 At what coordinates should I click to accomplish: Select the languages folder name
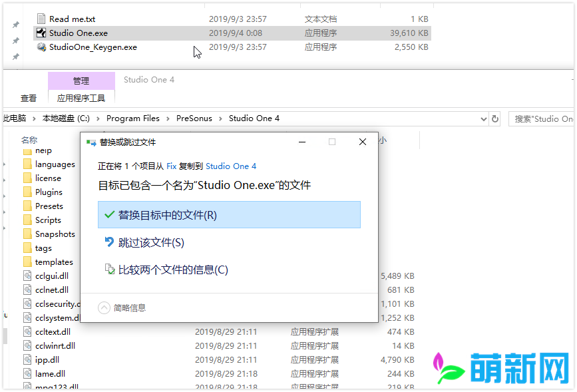click(x=55, y=164)
